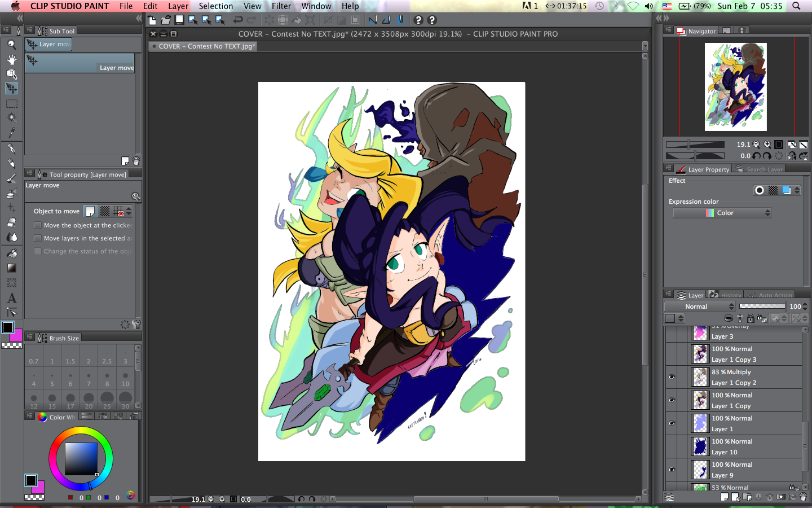Click the Zoom out icon in Navigator
The width and height of the screenshot is (812, 508).
(x=756, y=144)
